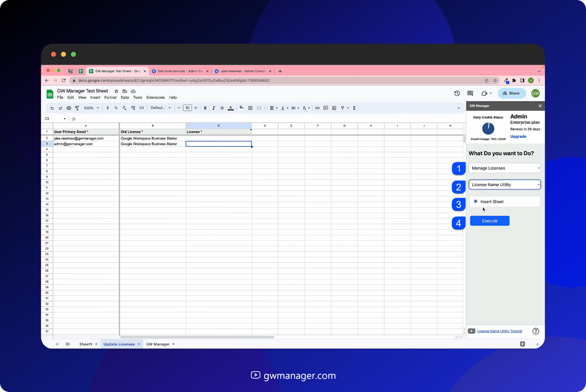Toggle bold formatting
The width and height of the screenshot is (586, 392).
click(205, 108)
